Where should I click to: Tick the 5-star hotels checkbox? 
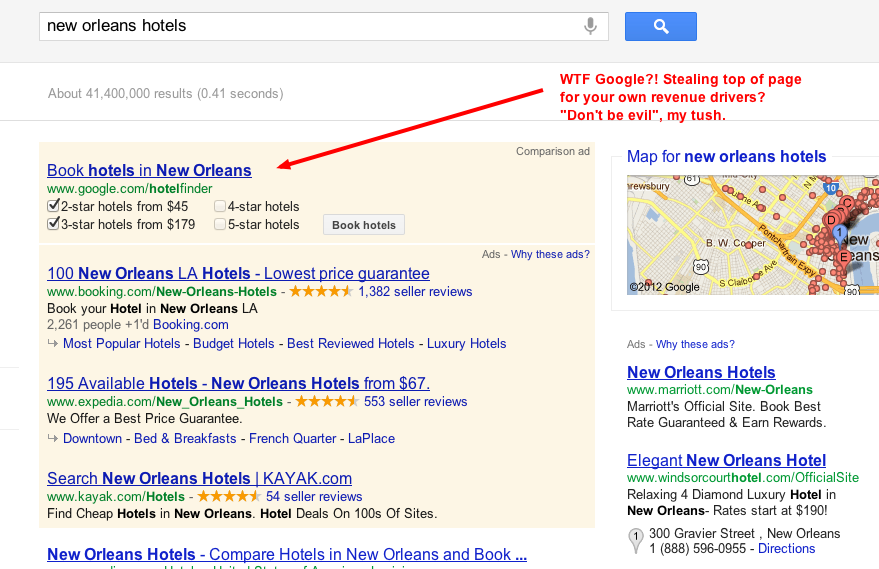219,225
